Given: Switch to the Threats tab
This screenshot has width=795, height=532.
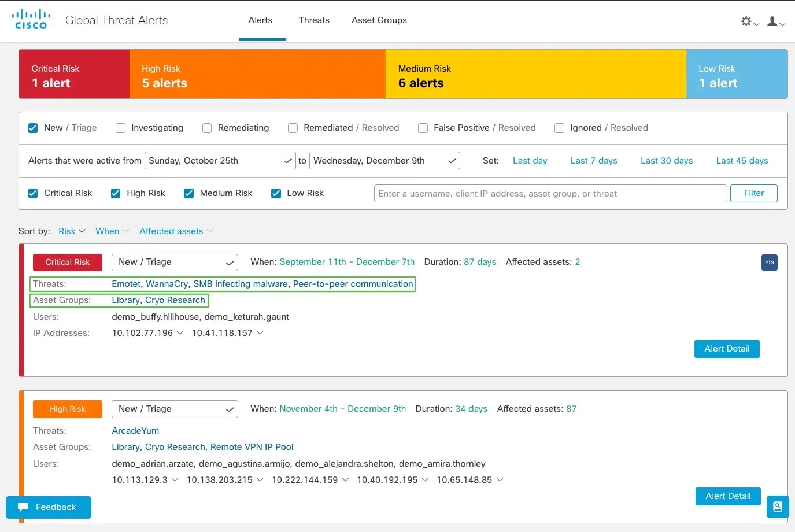Looking at the screenshot, I should 314,20.
